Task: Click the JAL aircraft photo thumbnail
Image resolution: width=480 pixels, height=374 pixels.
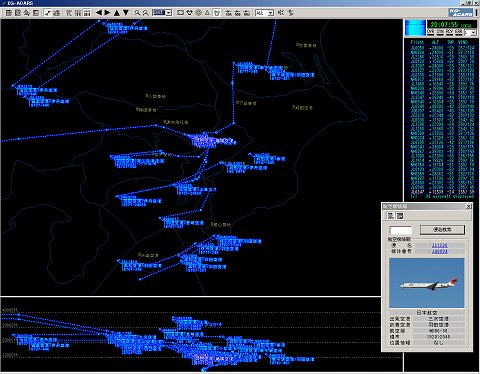Action: pyautogui.click(x=426, y=283)
